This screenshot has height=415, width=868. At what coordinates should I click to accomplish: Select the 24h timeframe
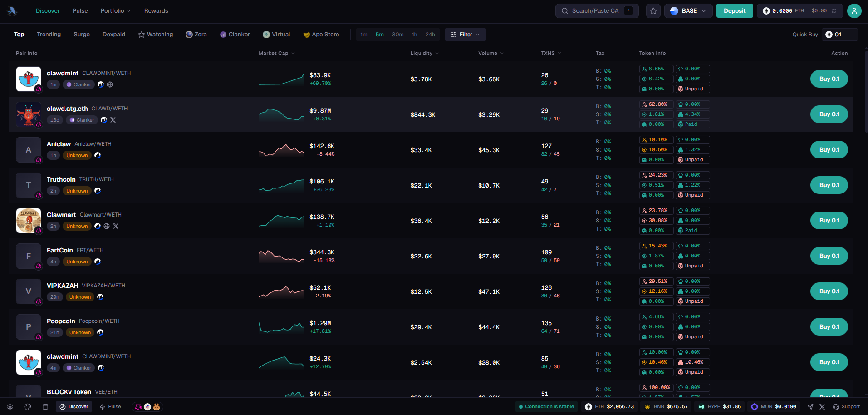click(430, 35)
